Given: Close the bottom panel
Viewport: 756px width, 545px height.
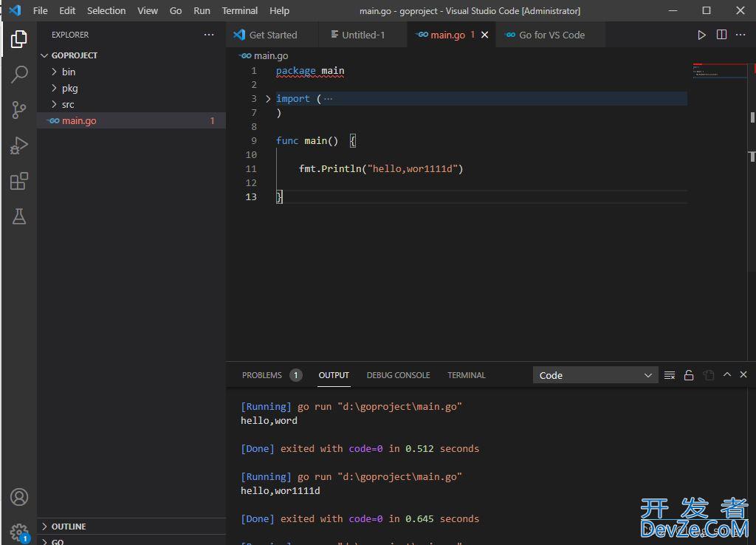Looking at the screenshot, I should coord(743,374).
